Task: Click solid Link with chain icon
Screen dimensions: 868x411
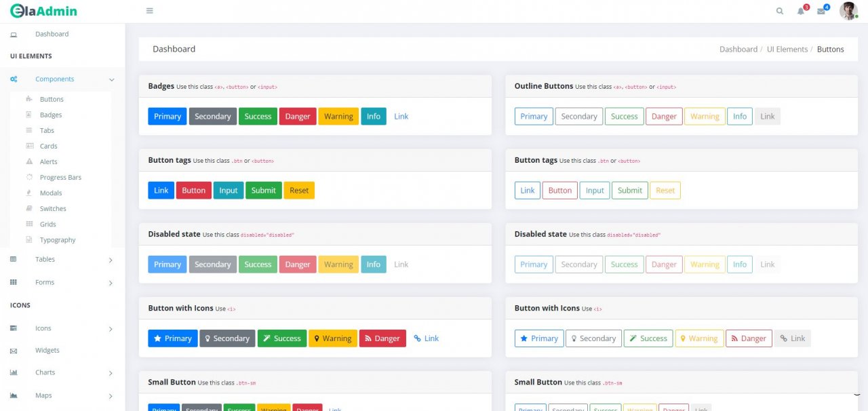Action: pyautogui.click(x=427, y=338)
